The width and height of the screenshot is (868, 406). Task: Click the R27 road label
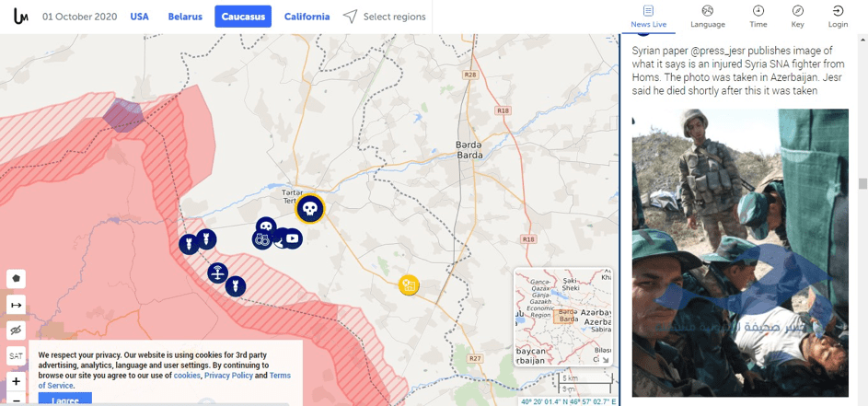point(474,359)
